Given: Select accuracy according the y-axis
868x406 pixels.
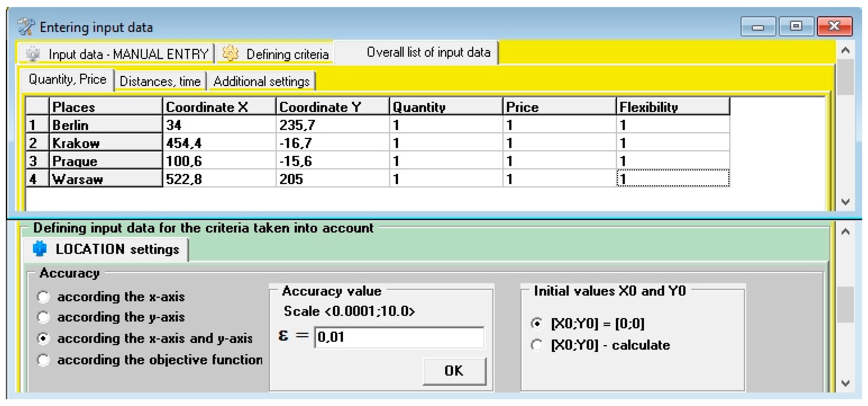Looking at the screenshot, I should 43,317.
